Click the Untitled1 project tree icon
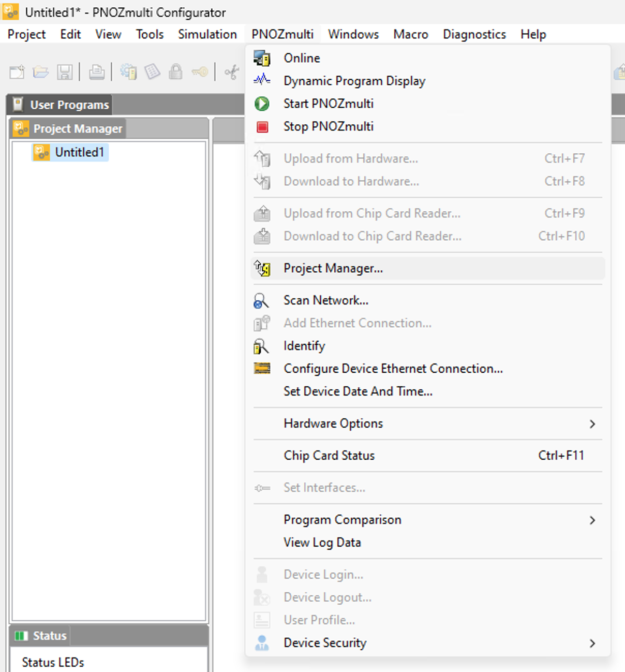This screenshot has width=625, height=672. (41, 152)
